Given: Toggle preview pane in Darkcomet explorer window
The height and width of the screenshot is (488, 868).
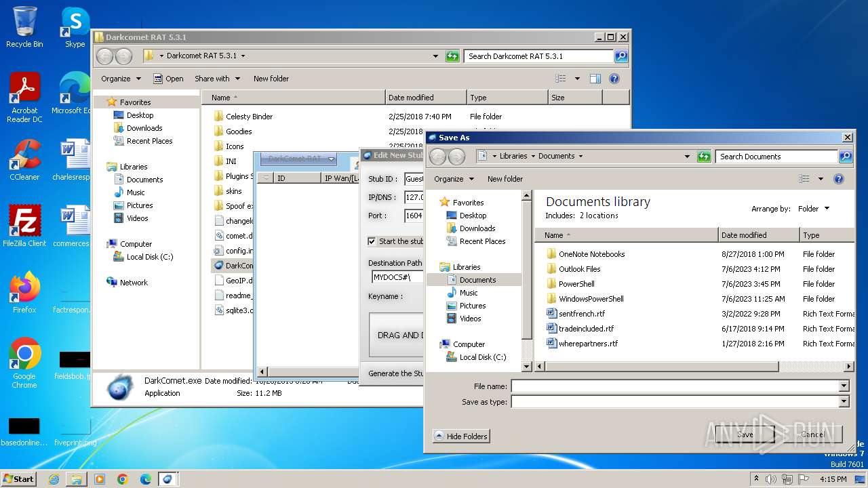Looking at the screenshot, I should pyautogui.click(x=595, y=79).
